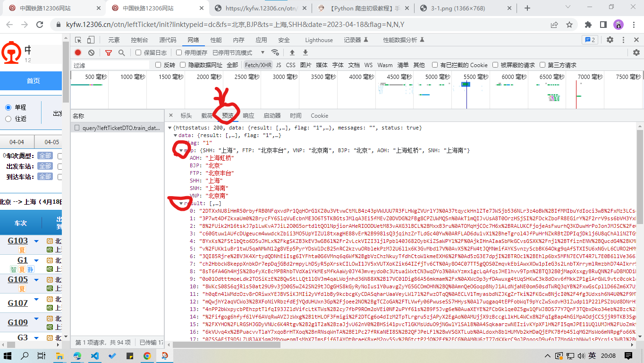Expand the G103 train details arrow

(x=36, y=242)
